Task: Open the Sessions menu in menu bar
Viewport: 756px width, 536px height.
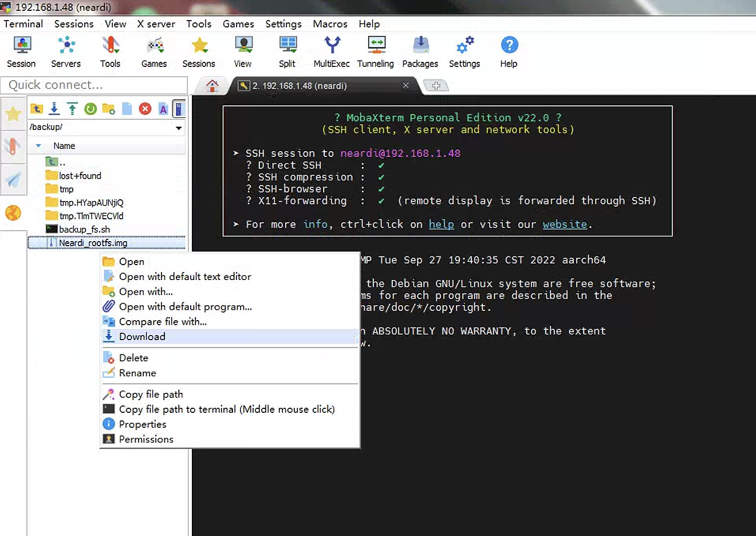Action: (74, 24)
